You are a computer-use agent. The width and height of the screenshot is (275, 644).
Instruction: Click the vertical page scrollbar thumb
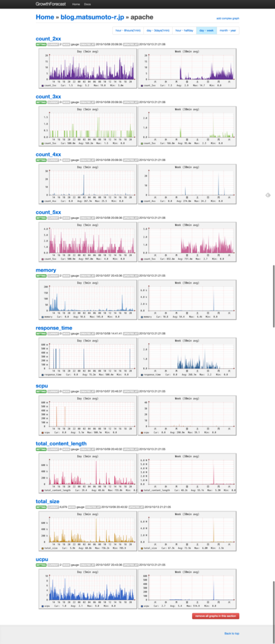pos(274,296)
